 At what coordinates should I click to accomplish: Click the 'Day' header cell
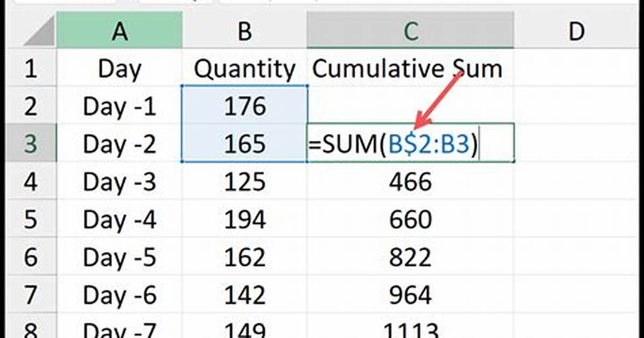[x=120, y=68]
